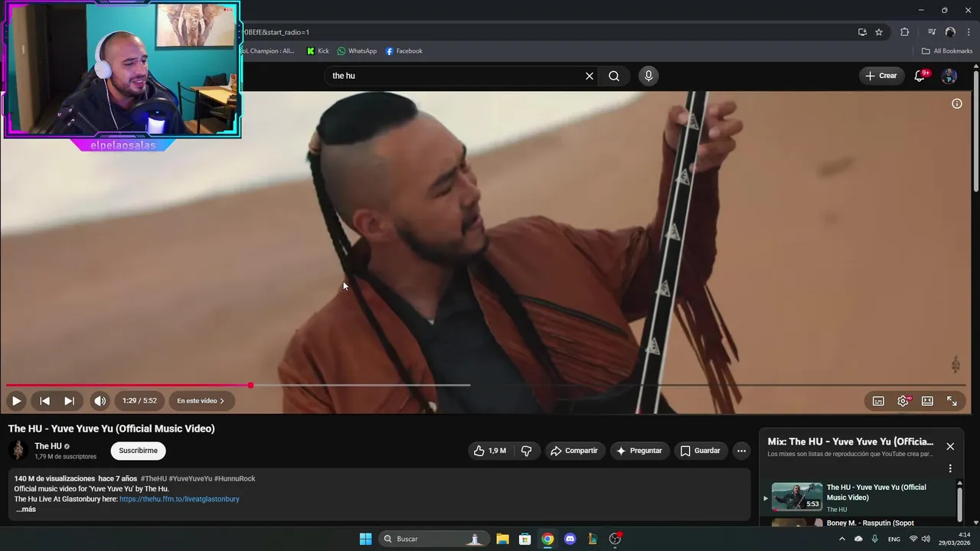Open the thehu.ffm.to/liveatglastonbury link
The image size is (980, 551).
click(x=179, y=499)
